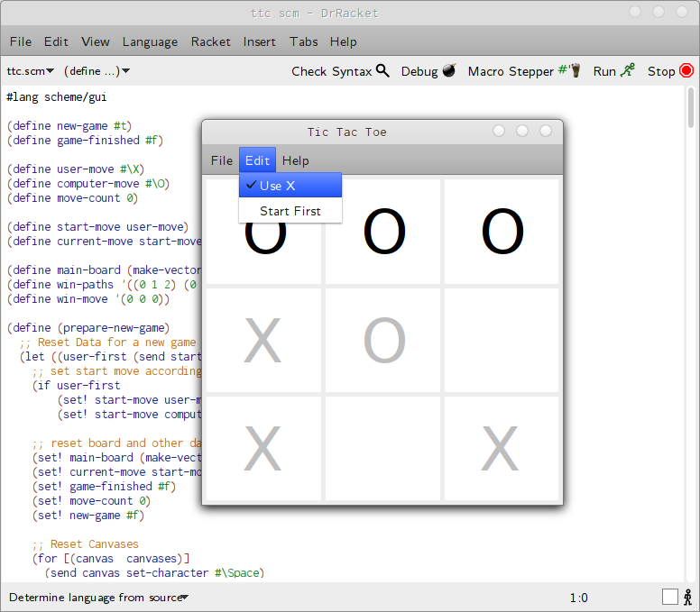Click the center gray O board cell
This screenshot has height=612, width=700.
(x=383, y=341)
